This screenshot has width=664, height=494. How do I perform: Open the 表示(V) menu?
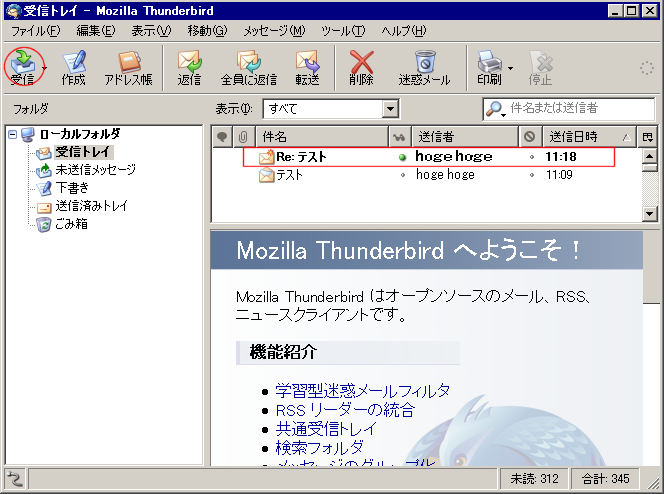(x=151, y=30)
